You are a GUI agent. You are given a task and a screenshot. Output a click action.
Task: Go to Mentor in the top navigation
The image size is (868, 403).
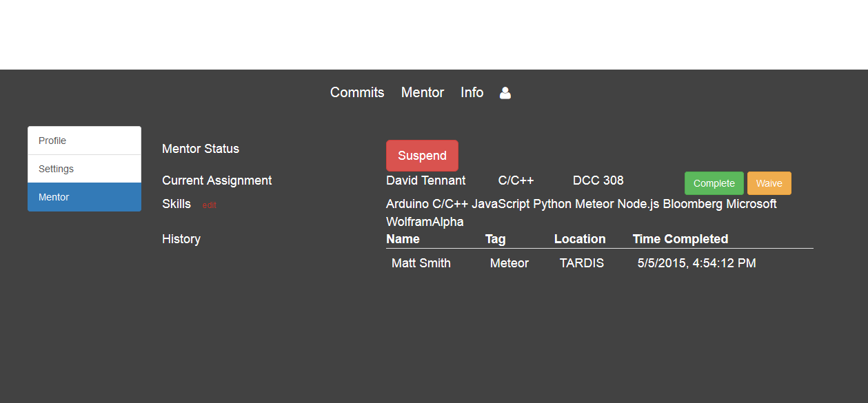pos(423,92)
